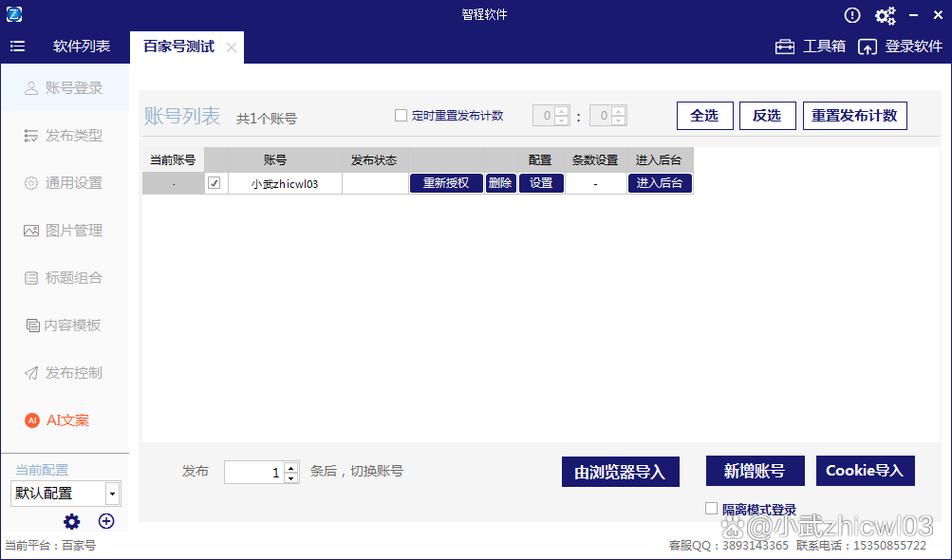
Task: Decrease the hour stepper for reset timer
Action: pyautogui.click(x=562, y=120)
